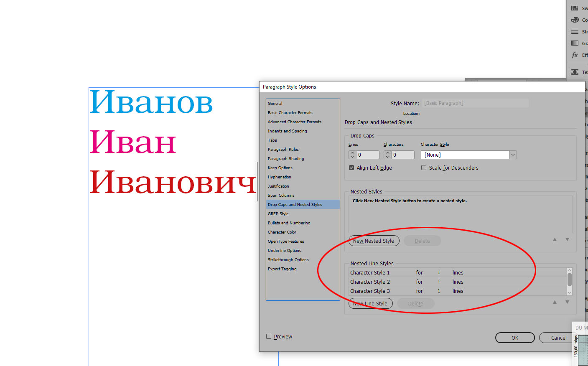The height and width of the screenshot is (366, 588).
Task: Enable Scale for Descenders option
Action: click(x=424, y=168)
